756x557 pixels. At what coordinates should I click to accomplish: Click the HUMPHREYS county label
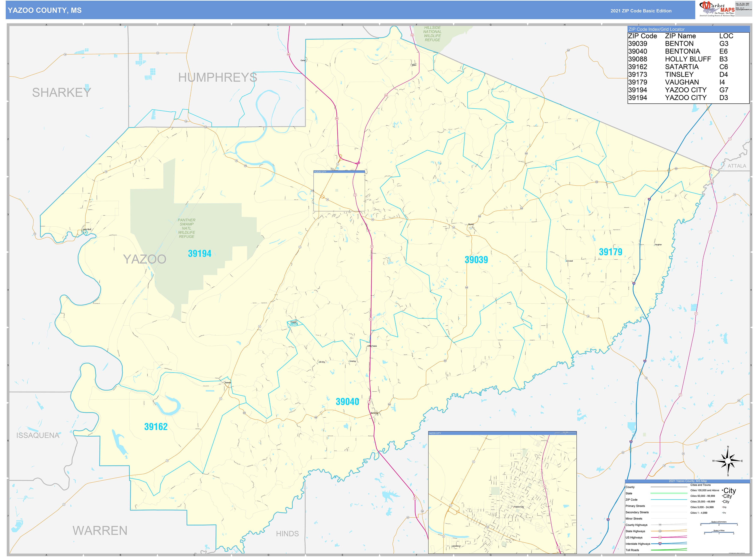217,78
